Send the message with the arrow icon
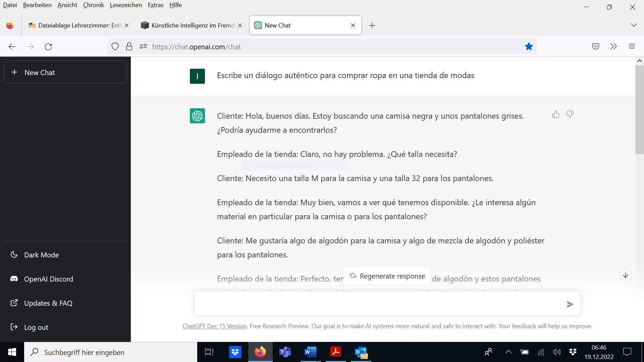This screenshot has height=362, width=644. [x=570, y=304]
